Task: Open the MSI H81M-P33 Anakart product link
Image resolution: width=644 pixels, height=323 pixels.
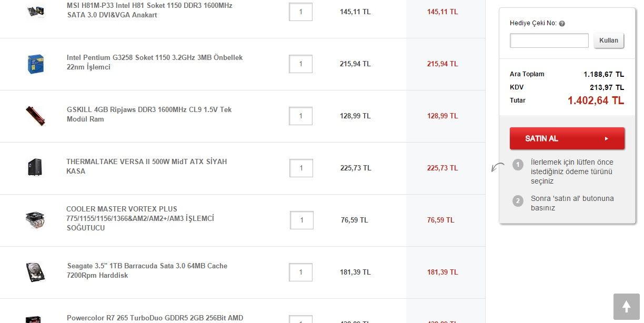Action: [149, 10]
